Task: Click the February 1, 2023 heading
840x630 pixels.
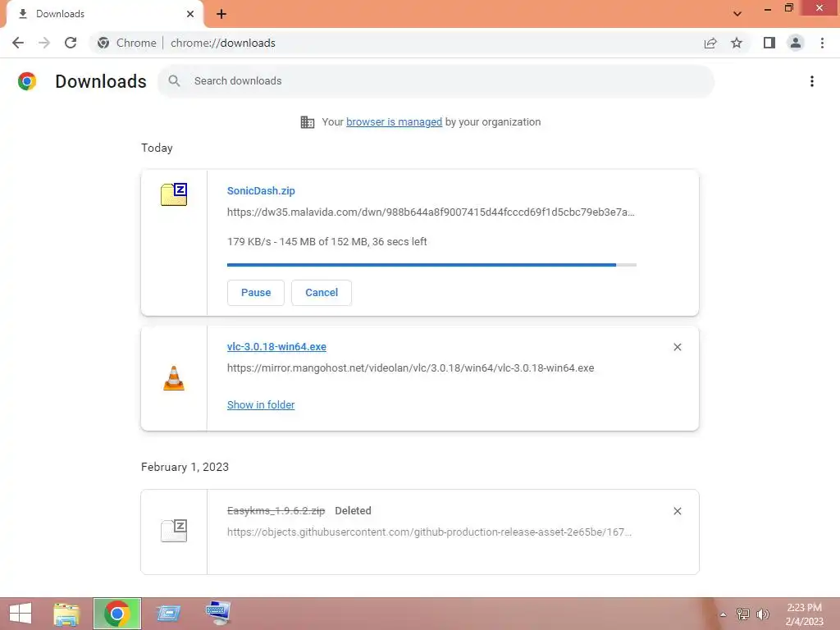Action: coord(185,467)
